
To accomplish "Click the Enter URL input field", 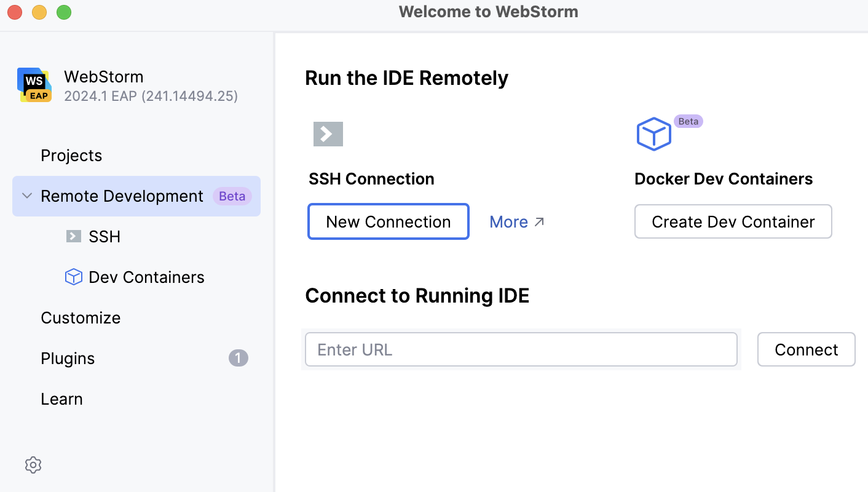I will click(x=521, y=349).
